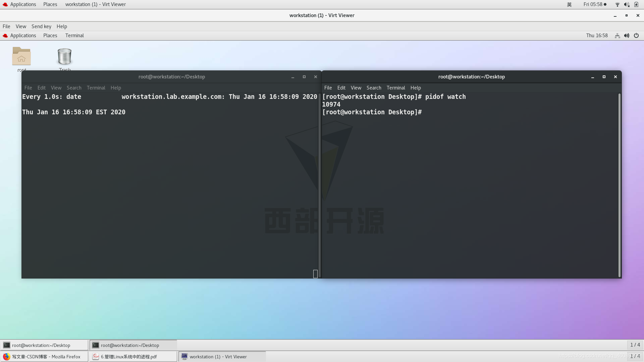The height and width of the screenshot is (362, 644).
Task: Open Terminal menu in guest OS taskbar
Action: 74,35
